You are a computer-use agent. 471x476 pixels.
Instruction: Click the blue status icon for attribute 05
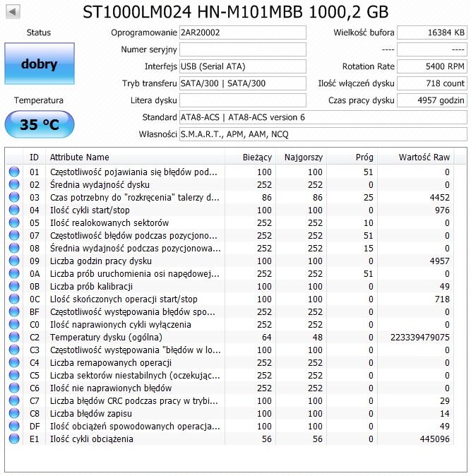click(14, 223)
